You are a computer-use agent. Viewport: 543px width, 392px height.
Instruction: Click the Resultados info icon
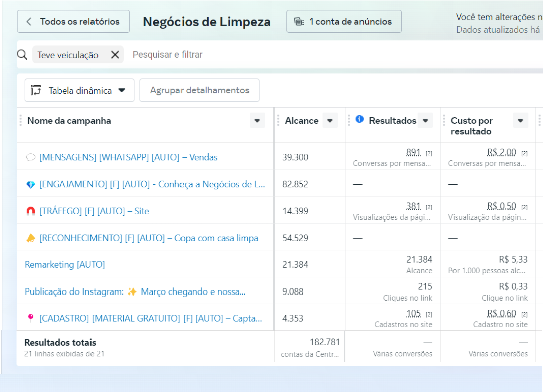(x=359, y=120)
